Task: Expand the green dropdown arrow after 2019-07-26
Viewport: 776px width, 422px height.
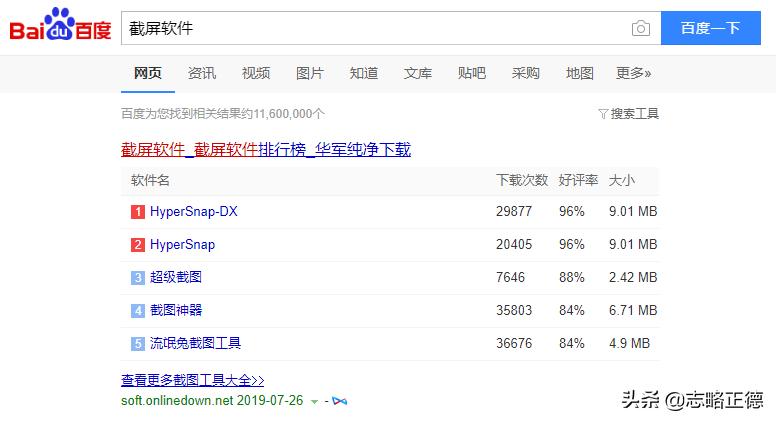Action: coord(314,402)
